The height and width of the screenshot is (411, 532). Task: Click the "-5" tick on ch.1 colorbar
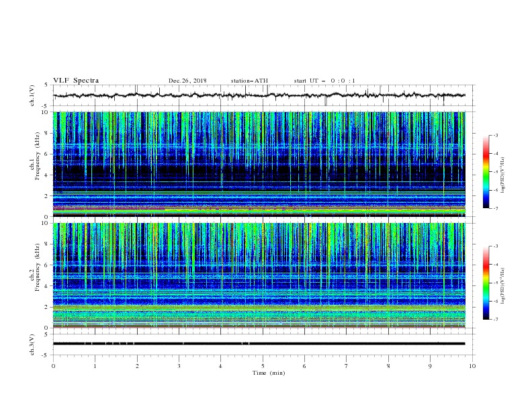tap(496, 172)
